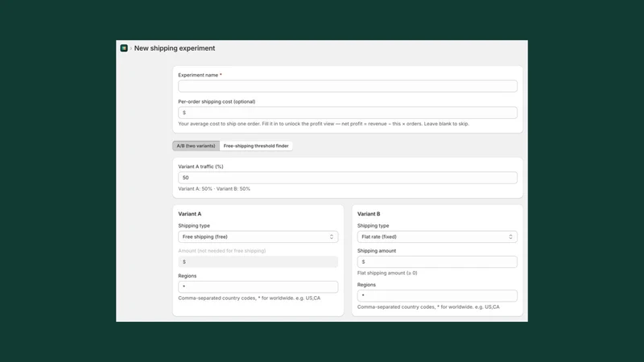This screenshot has width=644, height=362.
Task: Click the Variant A Regions field
Action: click(x=258, y=287)
